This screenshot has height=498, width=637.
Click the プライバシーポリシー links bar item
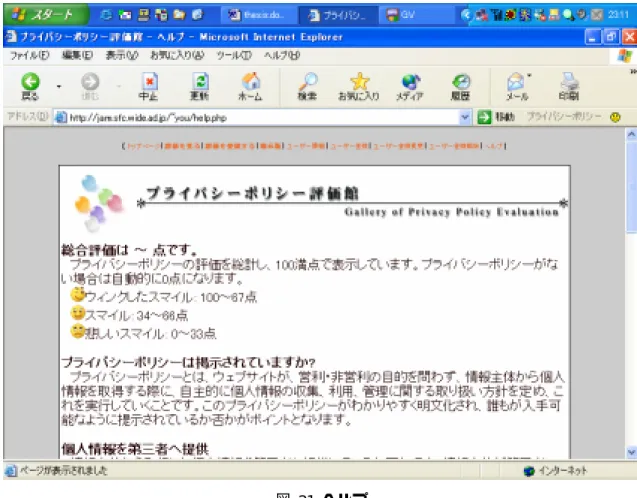click(564, 117)
